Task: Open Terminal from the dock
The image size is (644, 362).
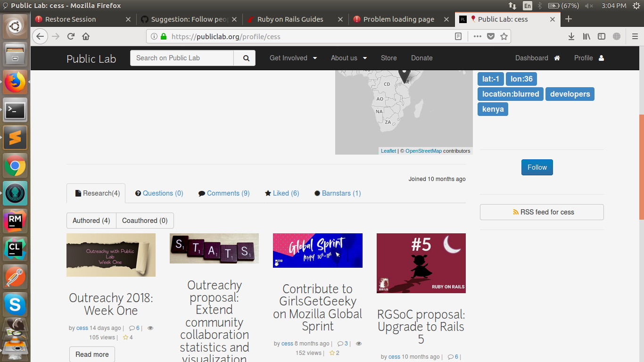Action: tap(15, 110)
